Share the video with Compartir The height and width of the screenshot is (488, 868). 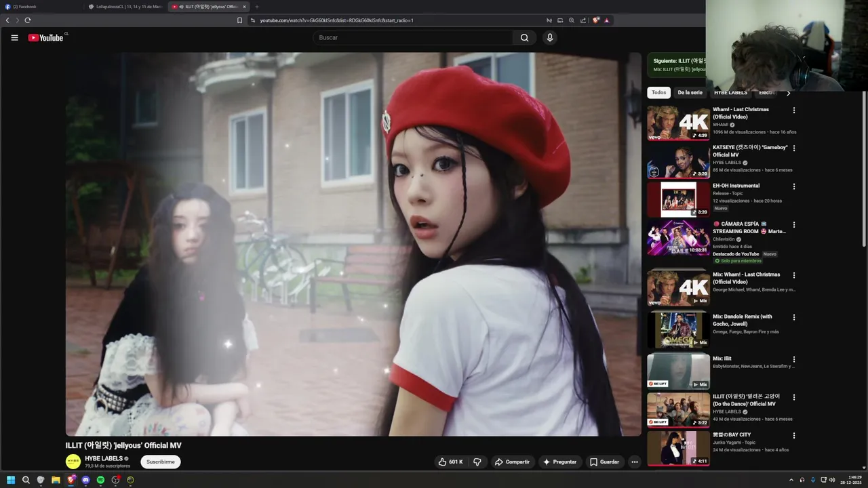(x=512, y=462)
